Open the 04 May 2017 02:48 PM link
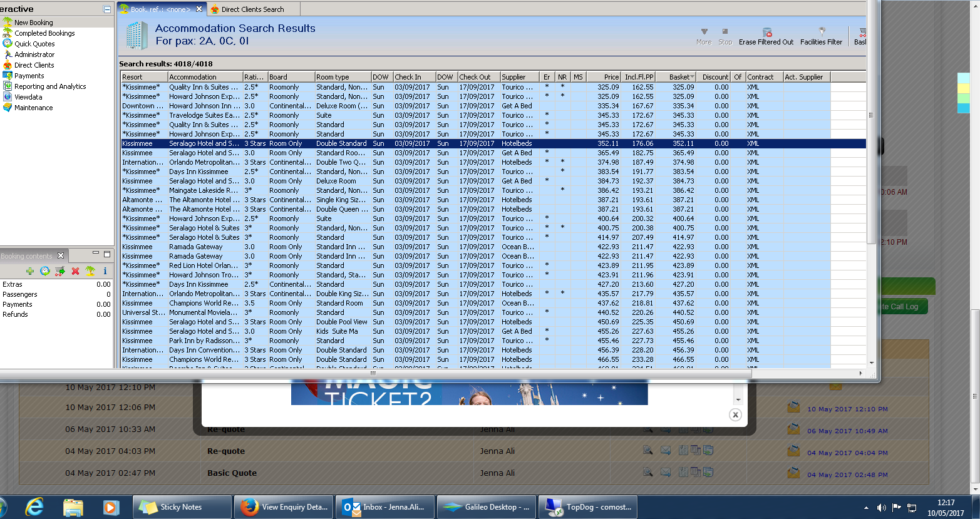 coord(847,475)
